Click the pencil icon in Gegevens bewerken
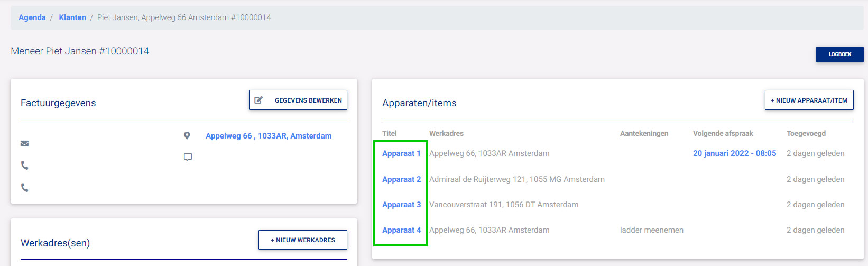 [x=258, y=100]
